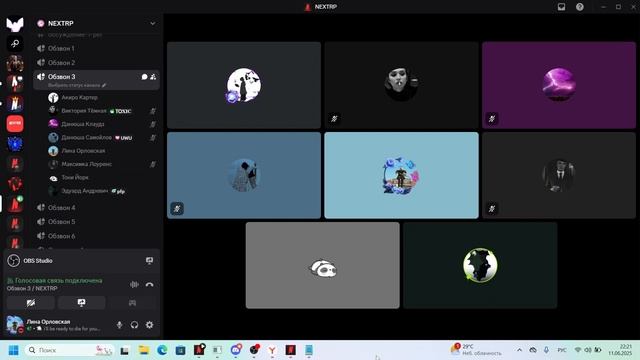Select Эдуард Андреевич with the pfp tag

(102, 191)
